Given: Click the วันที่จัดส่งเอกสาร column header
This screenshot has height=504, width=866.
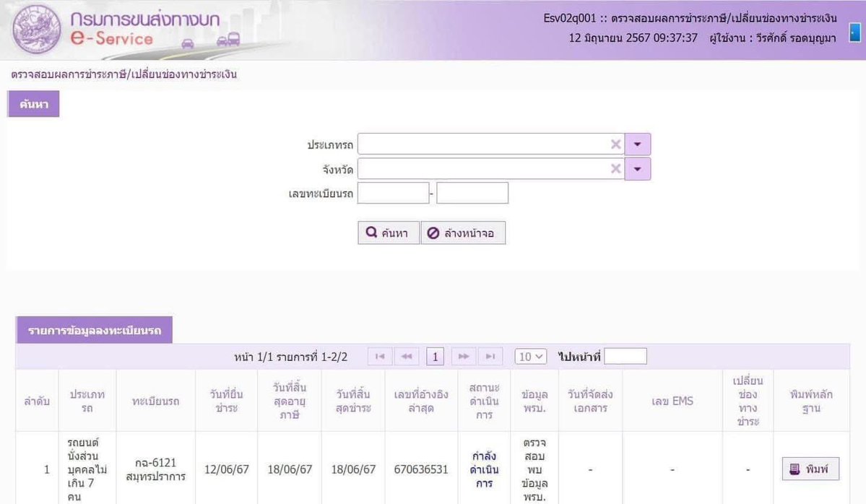Looking at the screenshot, I should pyautogui.click(x=590, y=401).
